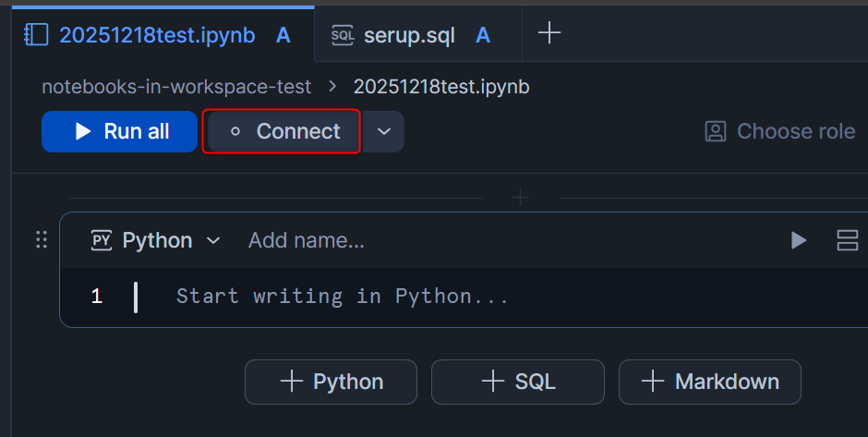Click the notebook icon on the 20251218test.ipynb tab

(x=36, y=35)
